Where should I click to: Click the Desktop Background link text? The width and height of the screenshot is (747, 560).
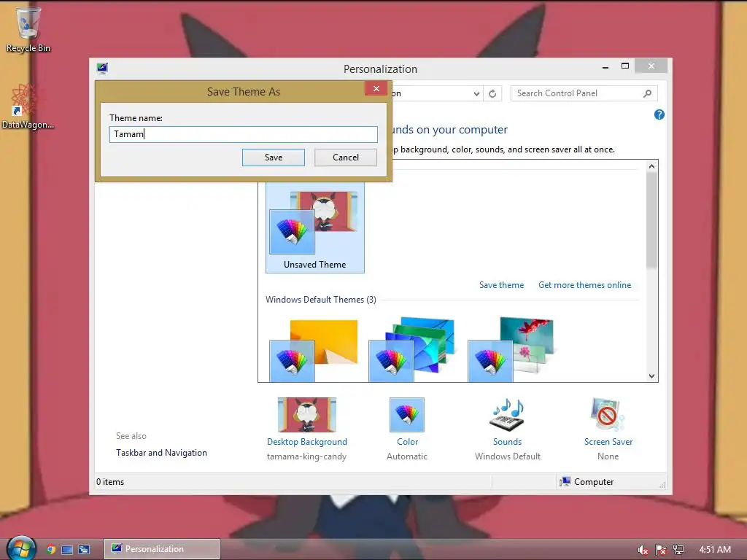(307, 442)
